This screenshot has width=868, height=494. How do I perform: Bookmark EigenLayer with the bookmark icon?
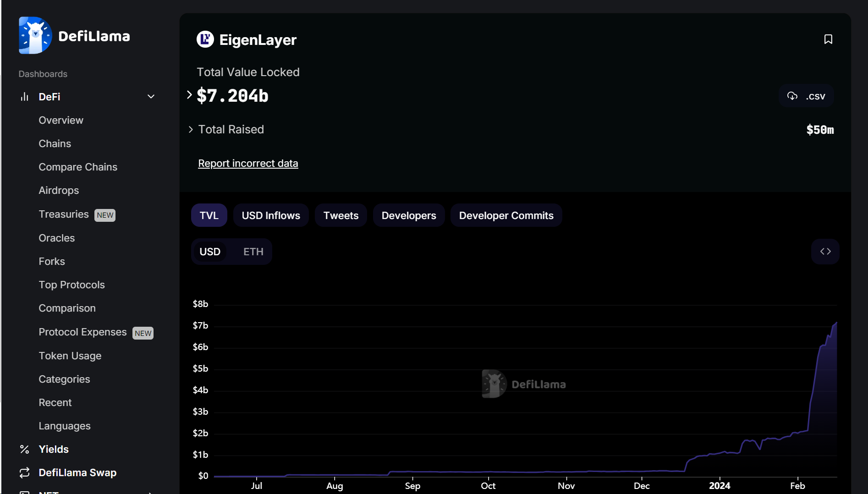click(x=828, y=39)
